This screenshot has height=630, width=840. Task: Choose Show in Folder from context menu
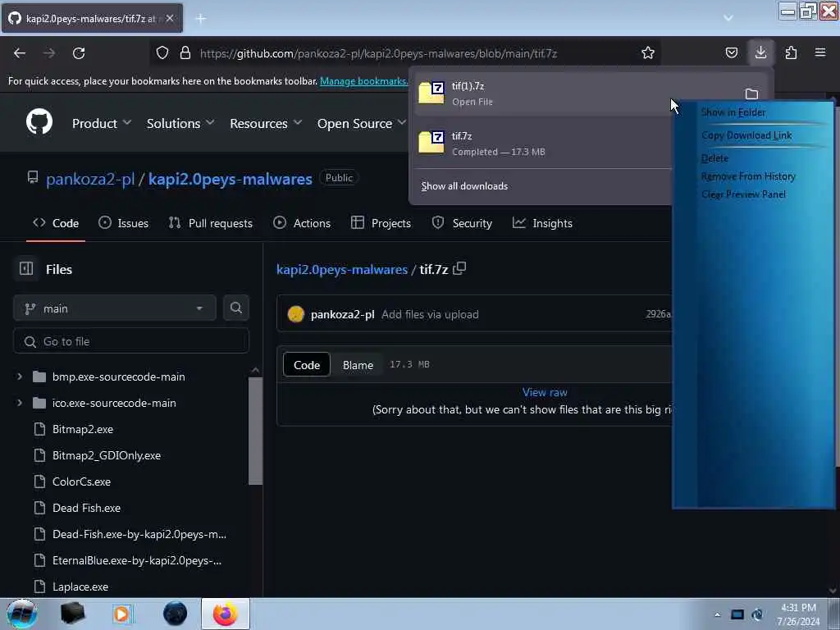[x=733, y=112]
